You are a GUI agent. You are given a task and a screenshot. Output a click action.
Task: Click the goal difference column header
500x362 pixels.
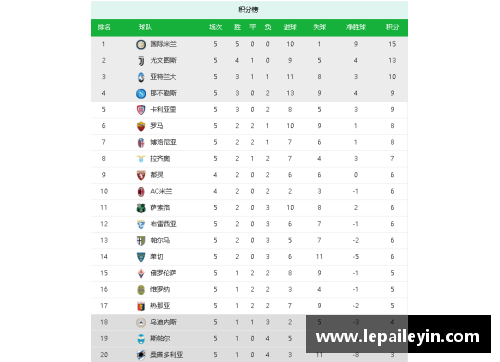pos(356,27)
